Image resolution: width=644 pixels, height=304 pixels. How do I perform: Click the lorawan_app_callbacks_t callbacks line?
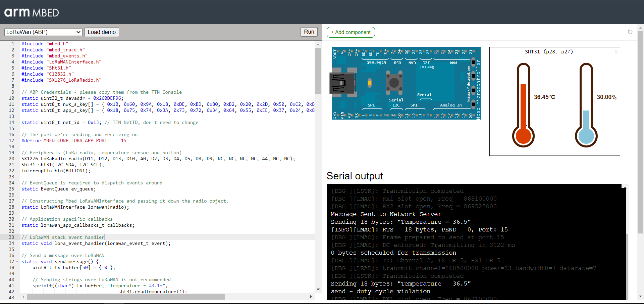point(78,225)
